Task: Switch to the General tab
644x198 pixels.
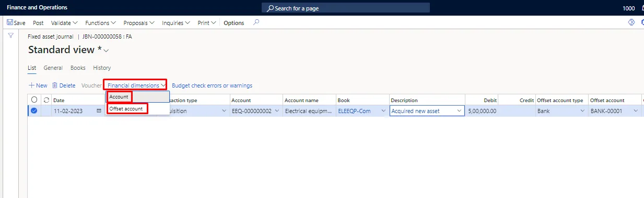Action: pyautogui.click(x=53, y=68)
